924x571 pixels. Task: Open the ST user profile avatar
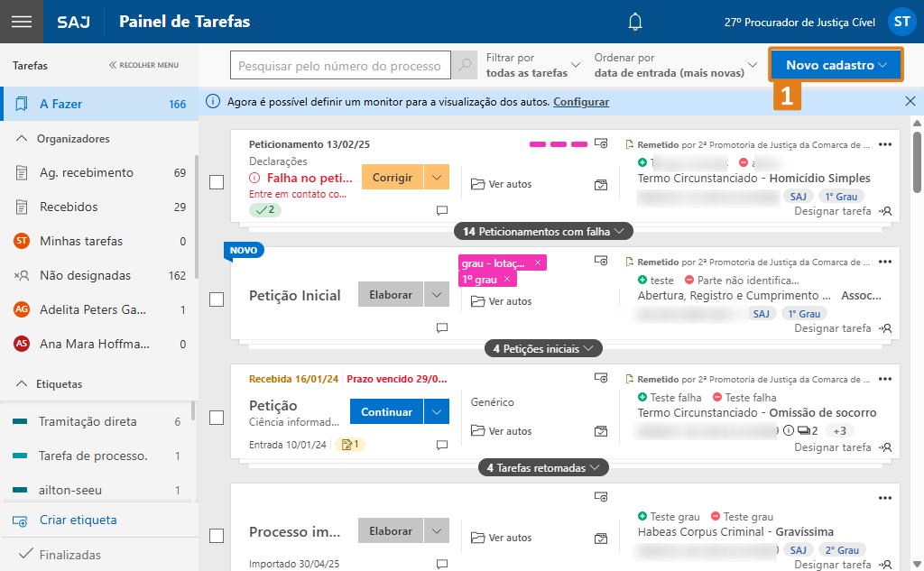(x=901, y=22)
